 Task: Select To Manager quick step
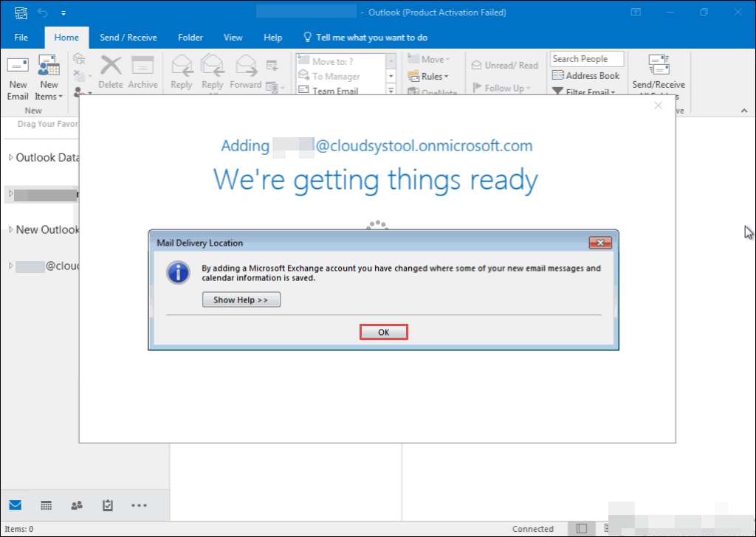pyautogui.click(x=340, y=76)
